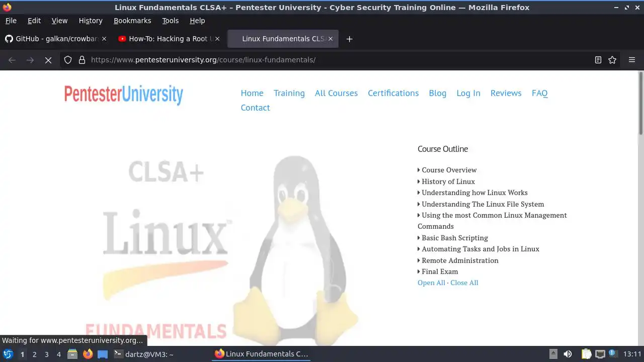644x362 pixels.
Task: Switch to workspace 2 in taskbar
Action: (34, 354)
